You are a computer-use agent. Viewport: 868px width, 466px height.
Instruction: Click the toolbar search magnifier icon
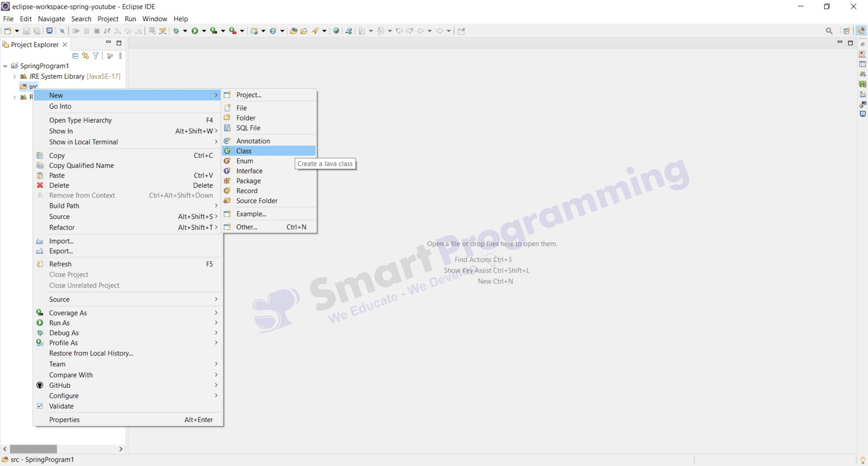click(x=829, y=31)
